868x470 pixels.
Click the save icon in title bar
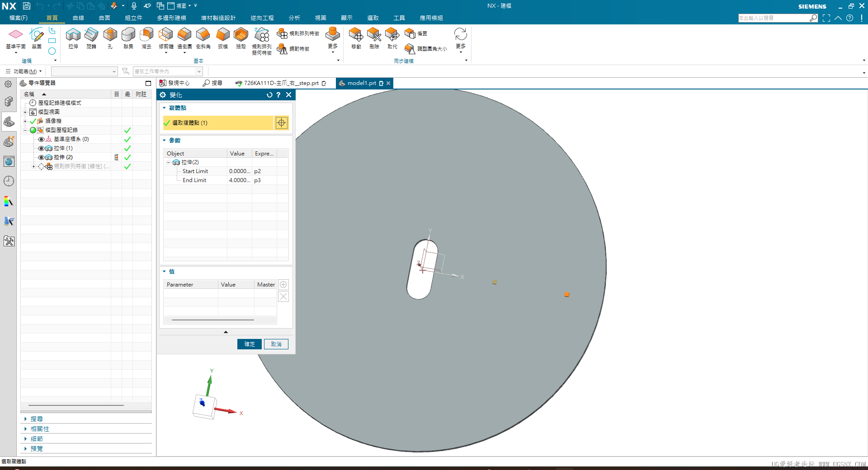[x=27, y=6]
